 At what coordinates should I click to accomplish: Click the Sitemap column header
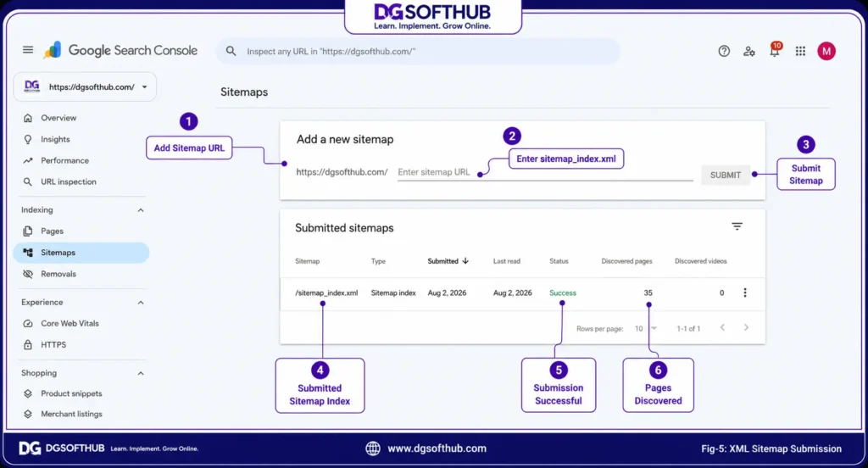(307, 261)
